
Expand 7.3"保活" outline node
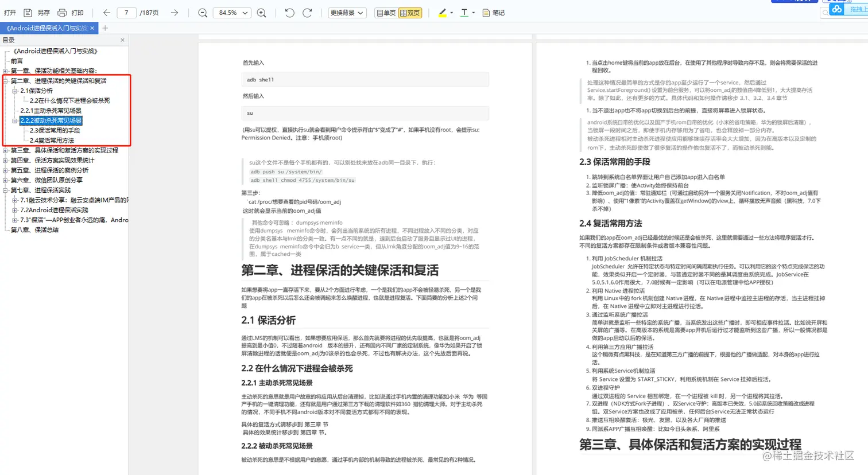click(x=15, y=220)
